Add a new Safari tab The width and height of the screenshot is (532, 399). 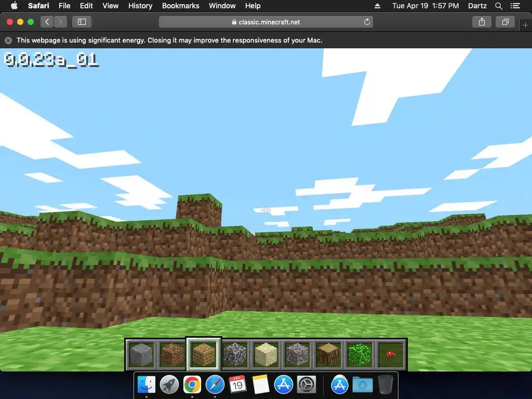pyautogui.click(x=525, y=25)
